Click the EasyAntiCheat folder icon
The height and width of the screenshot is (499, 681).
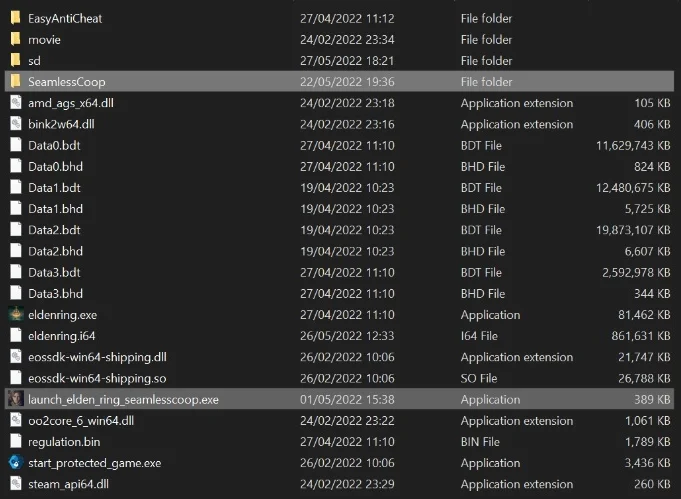point(15,18)
